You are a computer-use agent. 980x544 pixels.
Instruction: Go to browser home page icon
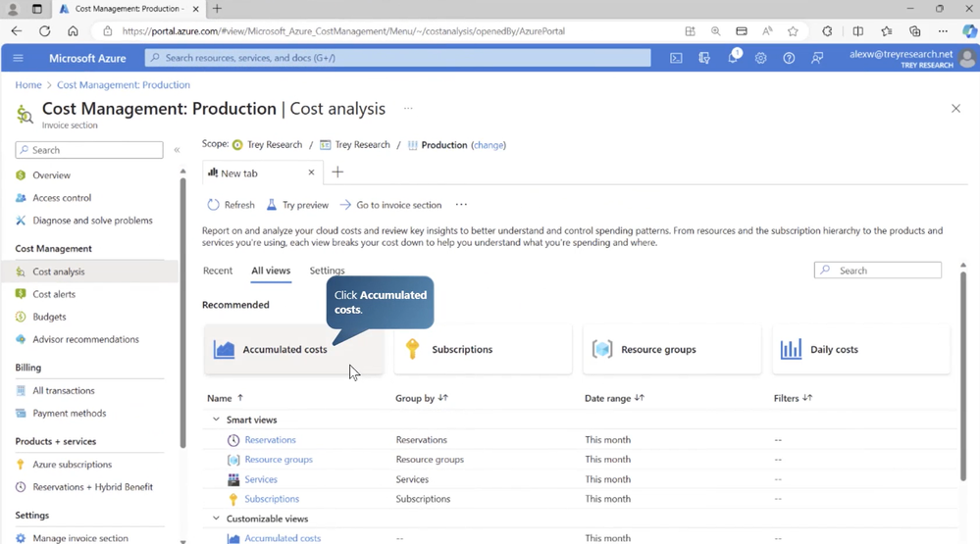click(x=73, y=31)
